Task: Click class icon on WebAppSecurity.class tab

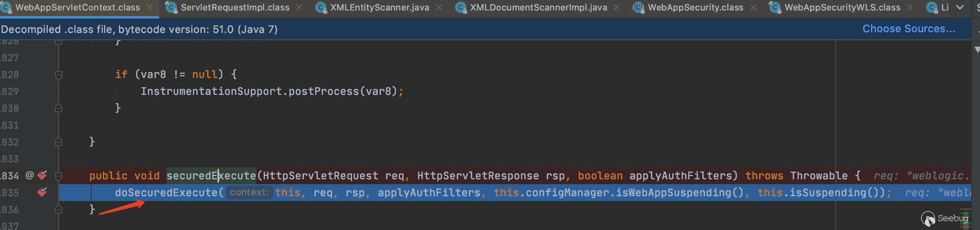Action: click(x=638, y=8)
